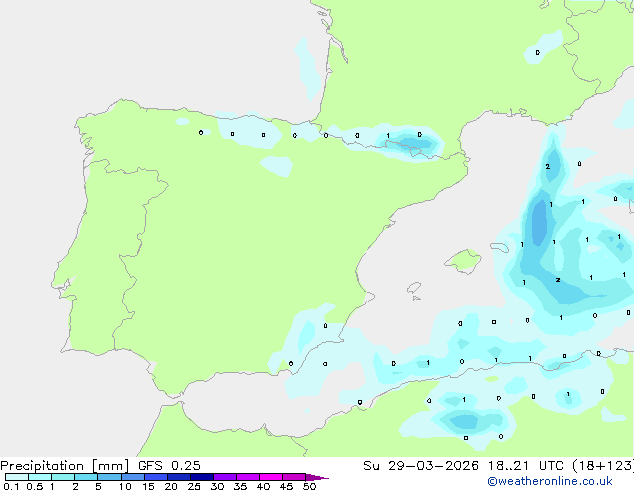This screenshot has width=634, height=490.
Task: Click the 0.5–1 mm legend color swatch
Action: [x=40, y=477]
